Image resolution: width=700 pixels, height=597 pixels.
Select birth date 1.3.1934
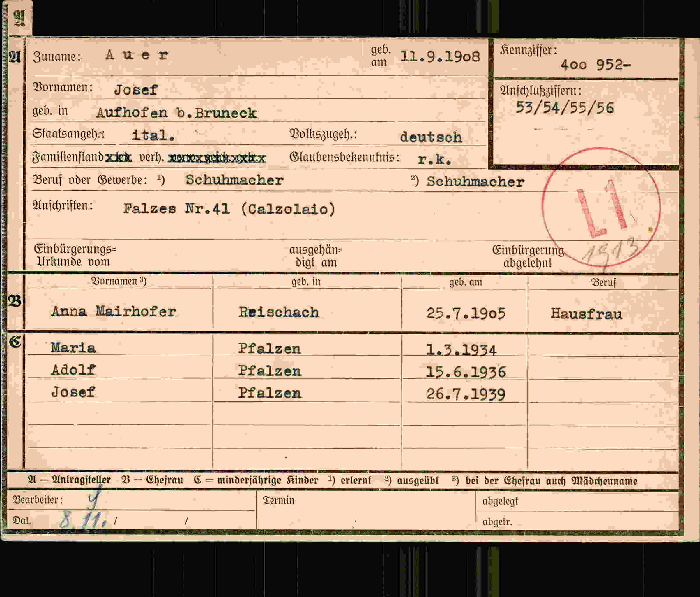pyautogui.click(x=461, y=350)
